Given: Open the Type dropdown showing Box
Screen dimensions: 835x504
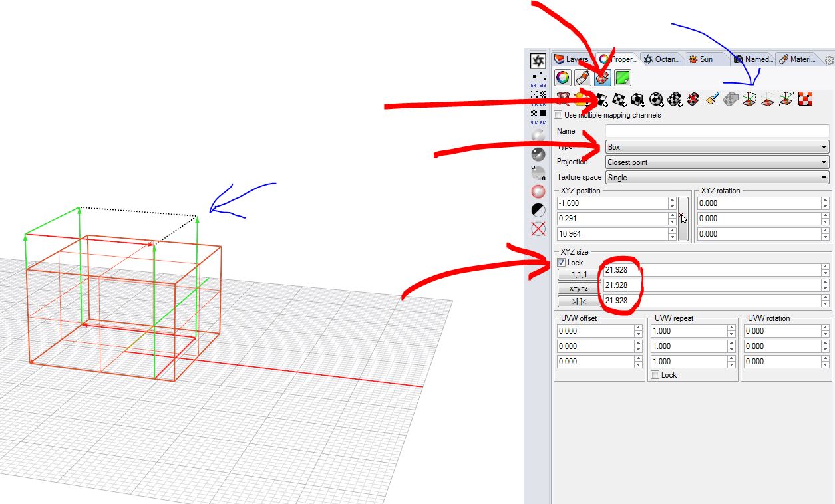Looking at the screenshot, I should tap(717, 147).
